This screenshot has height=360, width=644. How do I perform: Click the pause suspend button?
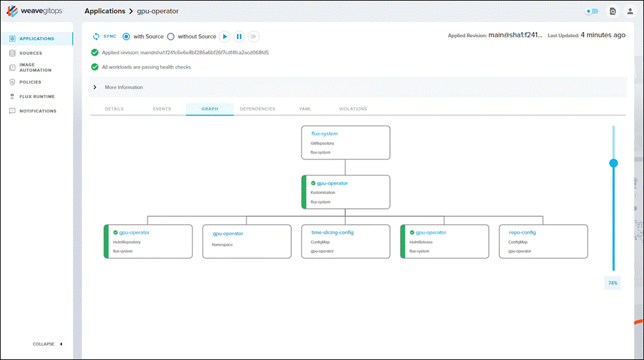pos(239,37)
